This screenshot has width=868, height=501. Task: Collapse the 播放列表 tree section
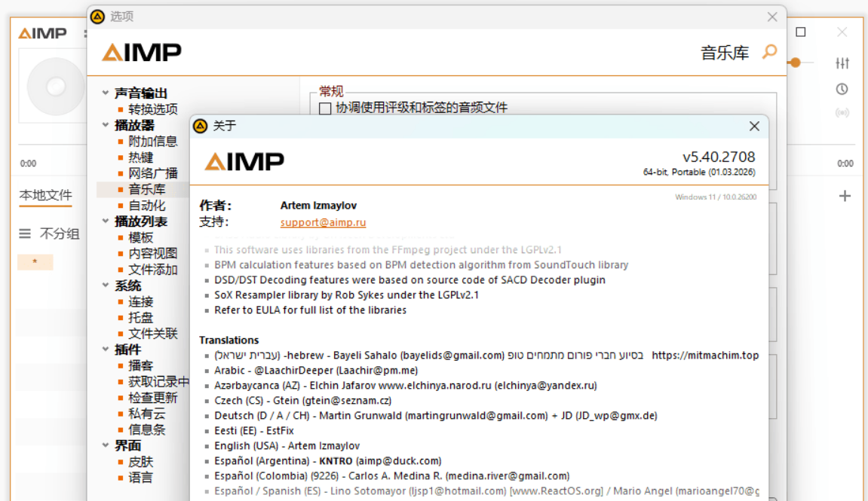[x=106, y=221]
